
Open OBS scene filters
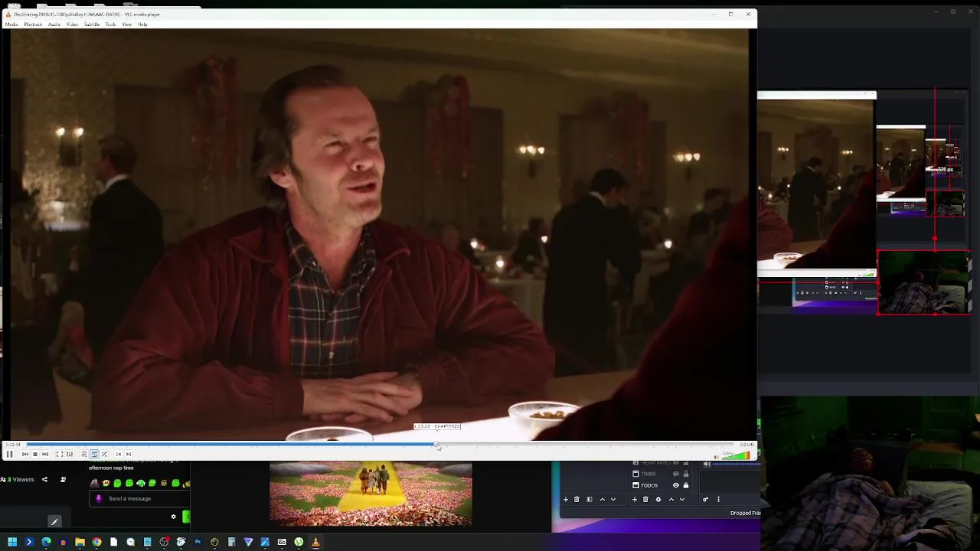coord(590,499)
